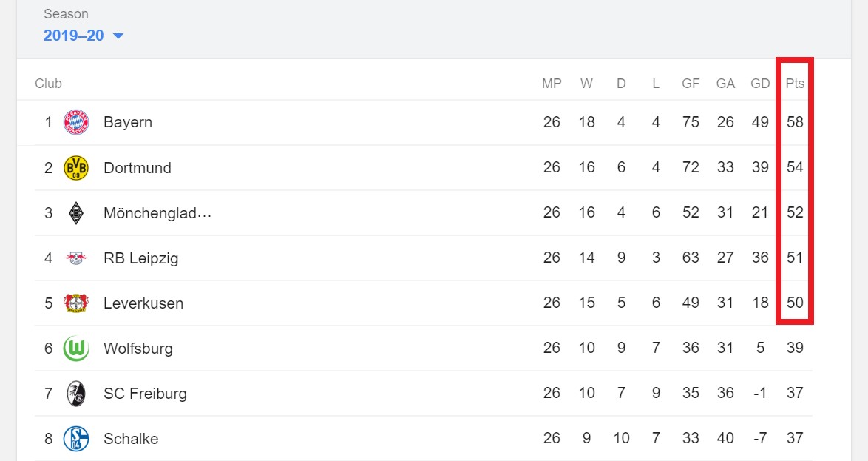868x461 pixels.
Task: Click the Club column header
Action: point(48,84)
